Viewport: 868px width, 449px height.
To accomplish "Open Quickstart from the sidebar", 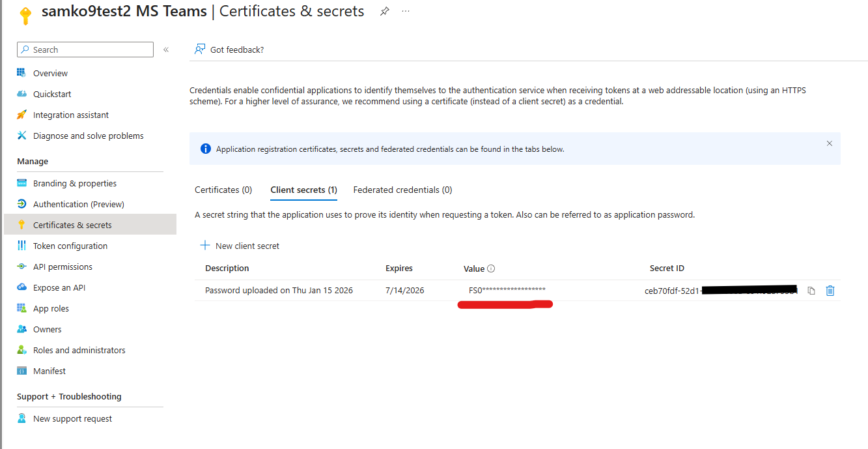I will (52, 94).
